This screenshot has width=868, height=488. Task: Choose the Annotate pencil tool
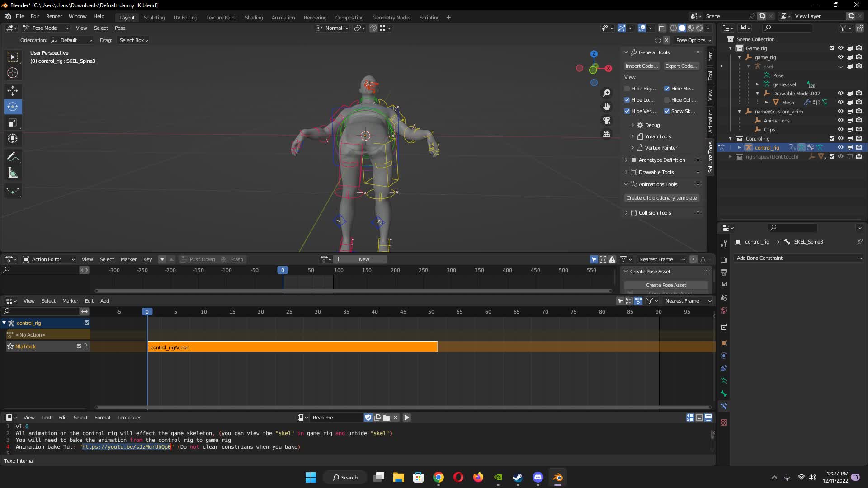click(x=13, y=157)
